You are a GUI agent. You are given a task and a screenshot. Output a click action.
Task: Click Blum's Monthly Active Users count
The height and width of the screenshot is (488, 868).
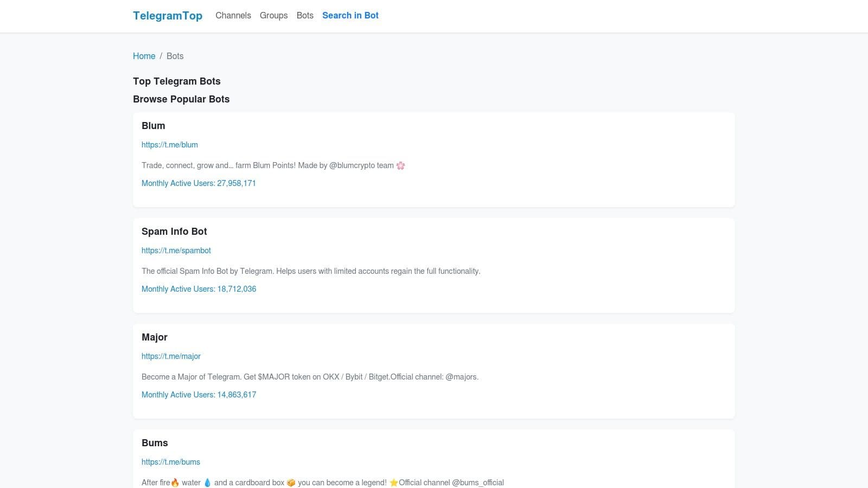pos(199,183)
